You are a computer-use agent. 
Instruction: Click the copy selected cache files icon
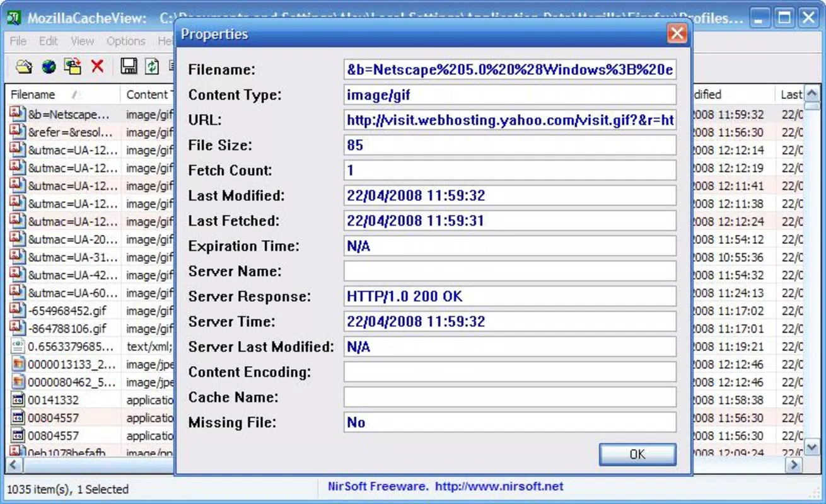click(73, 66)
